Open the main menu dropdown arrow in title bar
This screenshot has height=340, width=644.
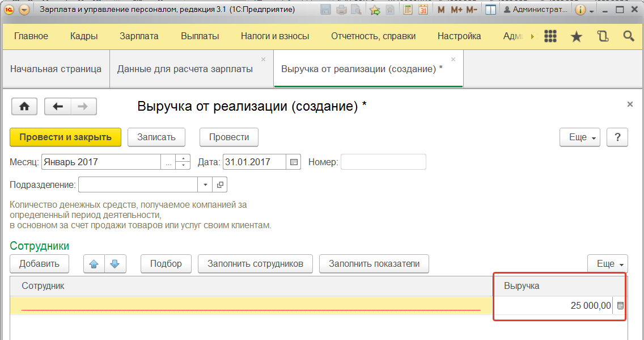click(24, 10)
